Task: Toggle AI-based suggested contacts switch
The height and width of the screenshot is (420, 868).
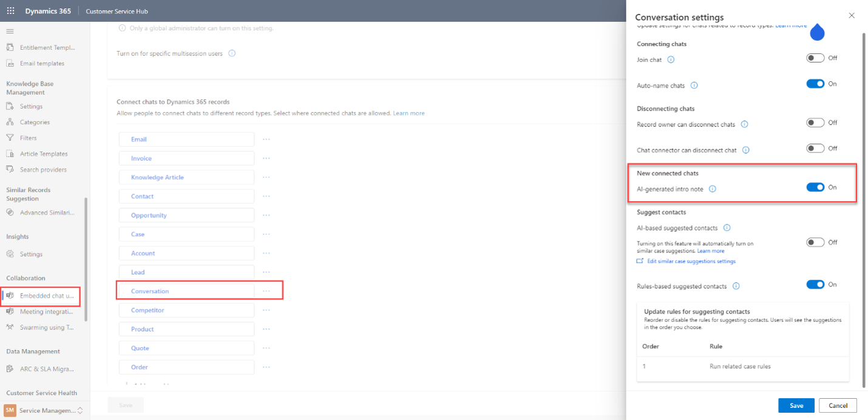Action: coord(815,242)
